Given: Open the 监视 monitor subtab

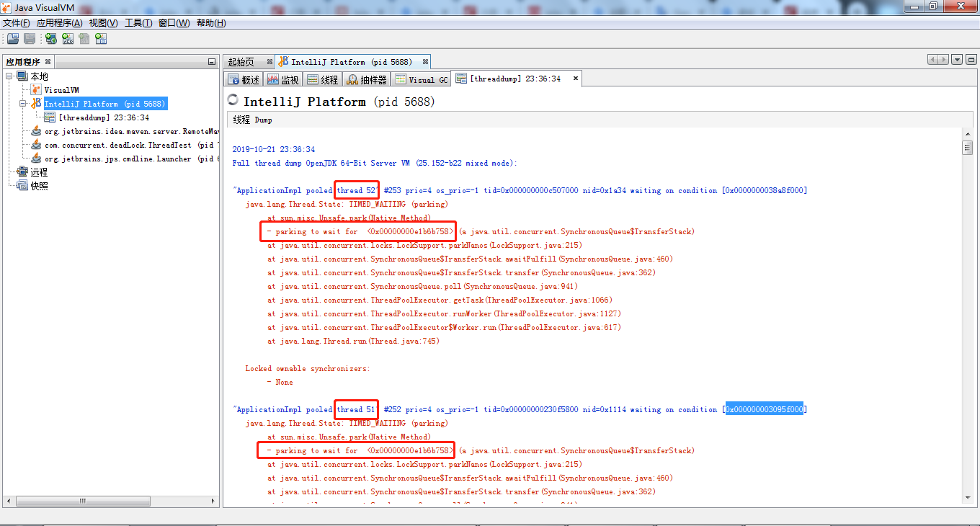Looking at the screenshot, I should point(283,79).
